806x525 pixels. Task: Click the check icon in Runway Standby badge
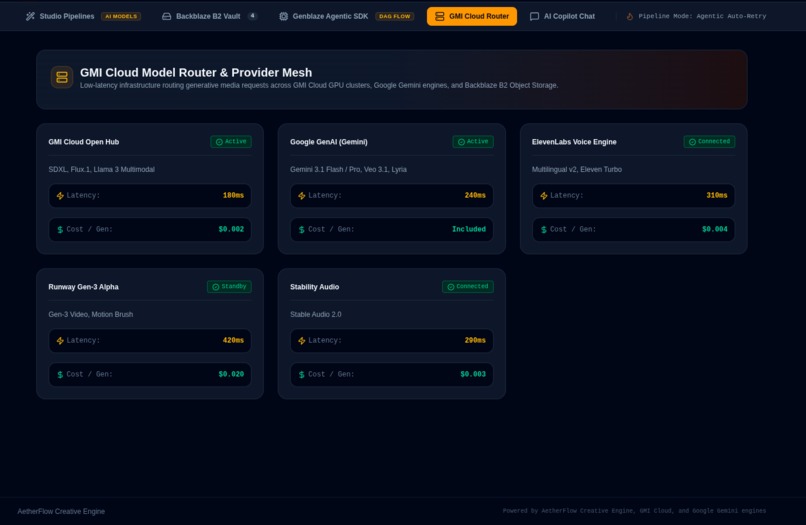(x=216, y=287)
